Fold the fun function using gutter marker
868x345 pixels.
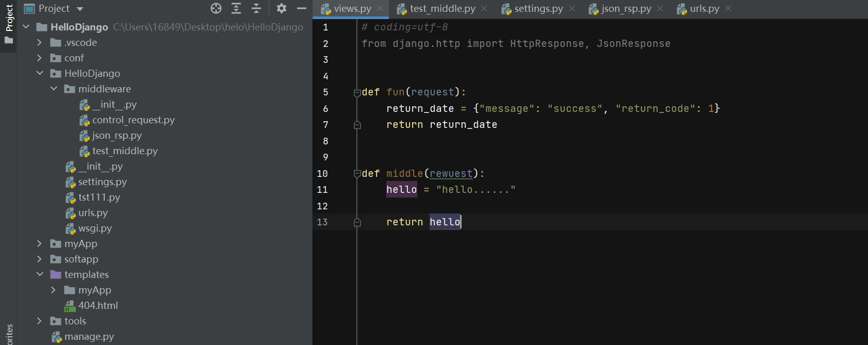click(x=357, y=92)
